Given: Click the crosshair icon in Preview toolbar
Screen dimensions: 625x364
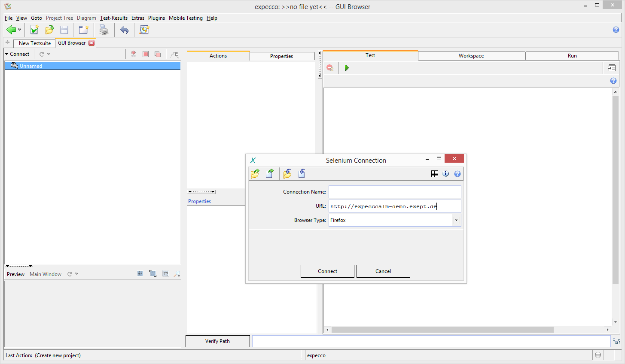Looking at the screenshot, I should point(140,274).
